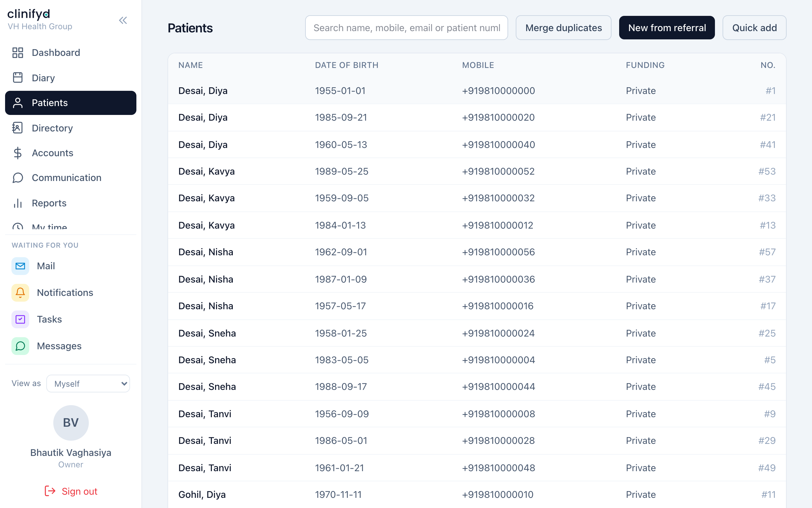Click the BV user avatar
The height and width of the screenshot is (508, 812).
tap(71, 423)
